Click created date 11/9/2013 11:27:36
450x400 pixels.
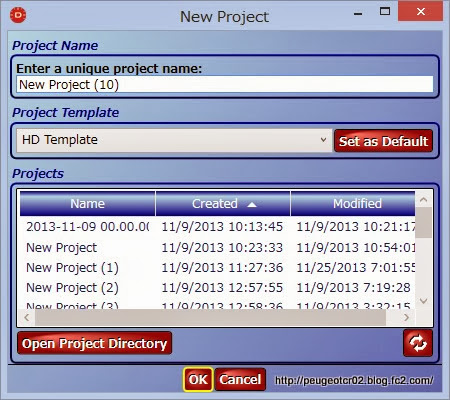[x=222, y=268]
